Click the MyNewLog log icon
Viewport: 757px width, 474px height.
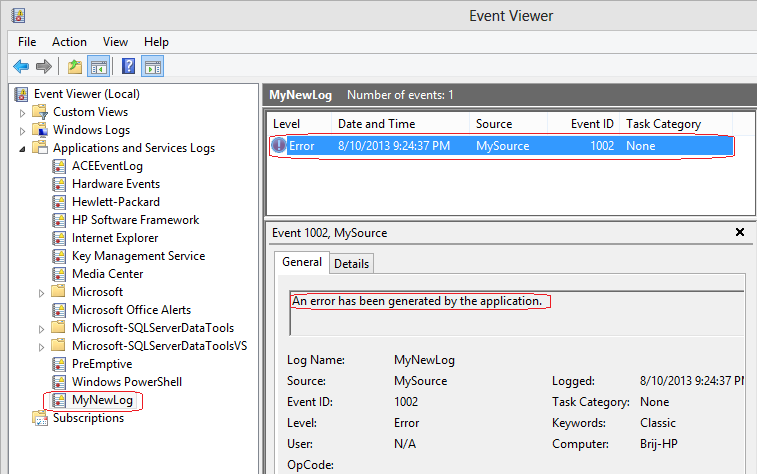coord(59,400)
